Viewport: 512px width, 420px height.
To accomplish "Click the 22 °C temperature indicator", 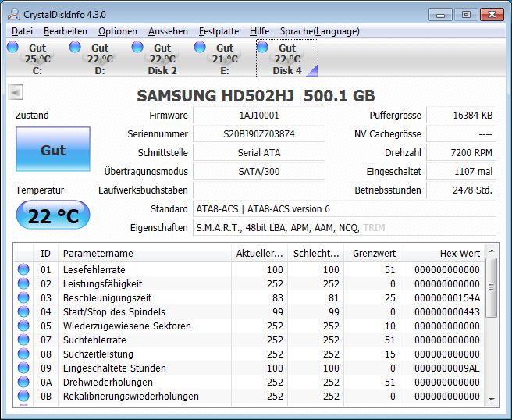I will 53,215.
